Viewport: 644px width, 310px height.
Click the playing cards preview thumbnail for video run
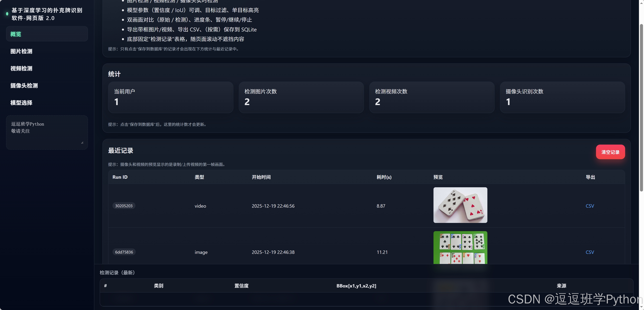460,205
